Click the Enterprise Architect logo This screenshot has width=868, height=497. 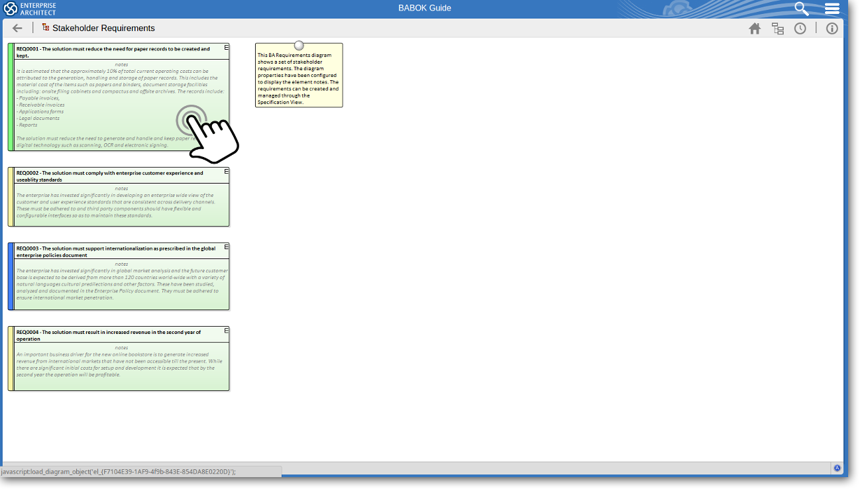[30, 9]
